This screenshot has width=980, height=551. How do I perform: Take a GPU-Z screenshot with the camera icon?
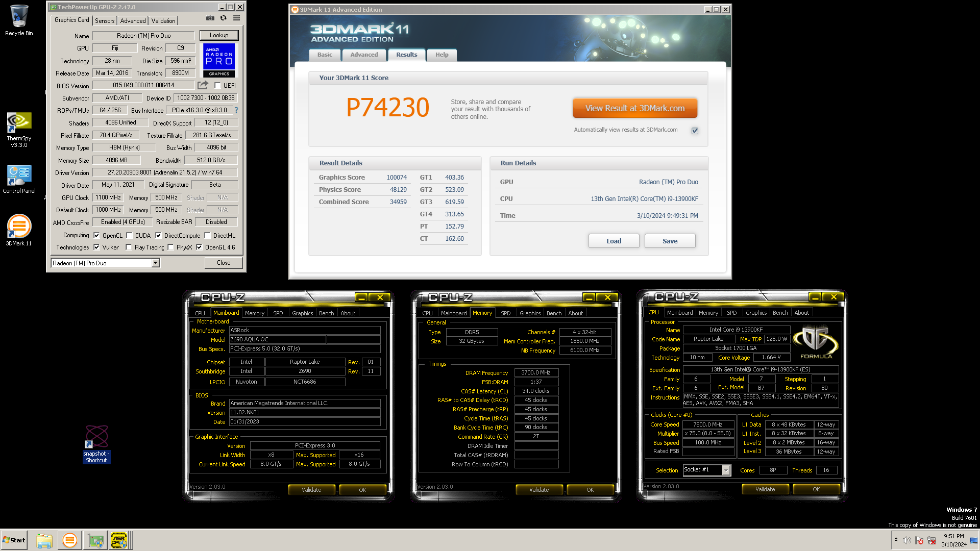210,18
